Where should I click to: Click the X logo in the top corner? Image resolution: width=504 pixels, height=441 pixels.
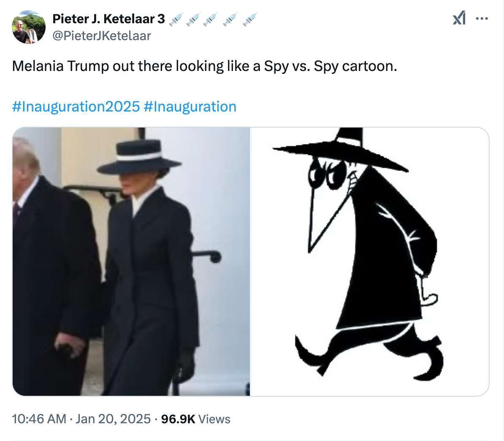point(459,19)
